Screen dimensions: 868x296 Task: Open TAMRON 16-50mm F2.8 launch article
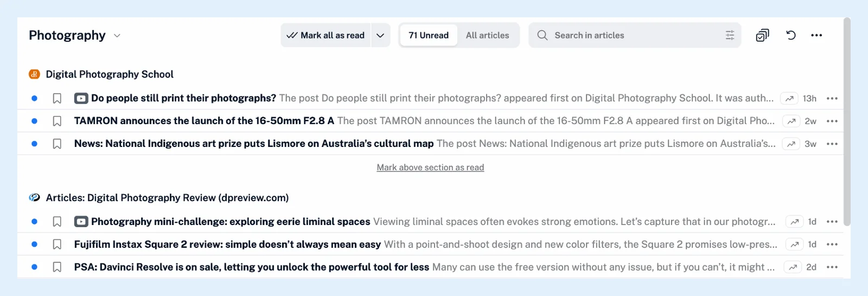pos(204,121)
